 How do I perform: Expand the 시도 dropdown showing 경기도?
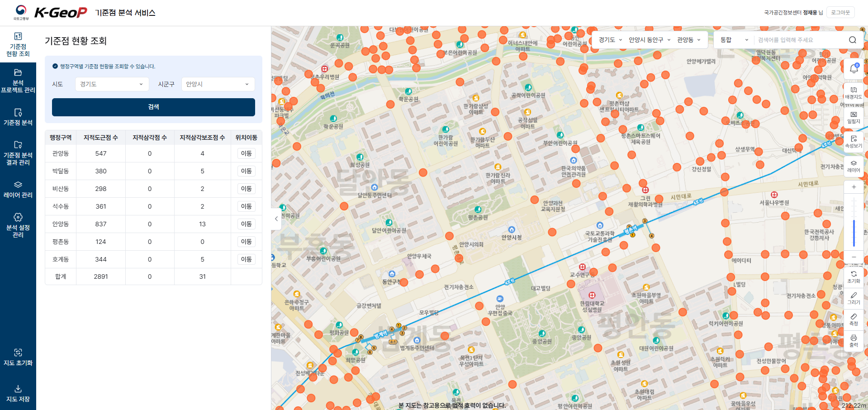[112, 84]
